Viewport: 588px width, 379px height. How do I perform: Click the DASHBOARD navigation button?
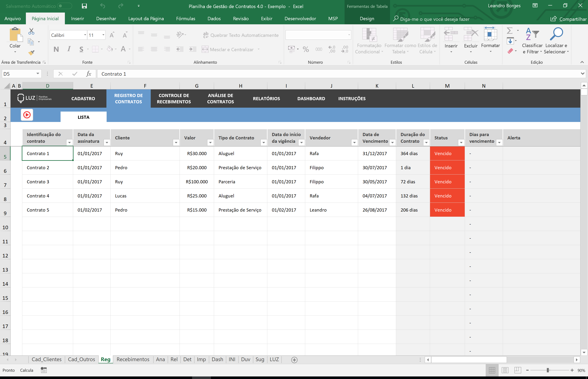click(x=311, y=98)
